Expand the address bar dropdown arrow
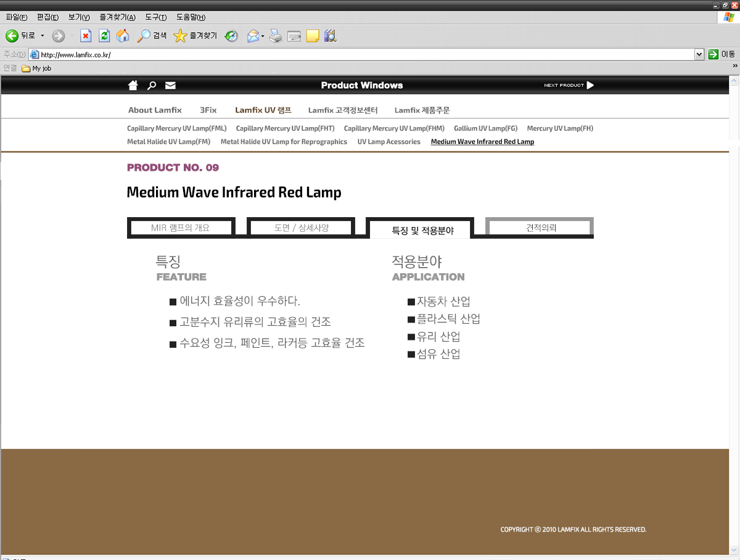The height and width of the screenshot is (560, 740). (699, 54)
